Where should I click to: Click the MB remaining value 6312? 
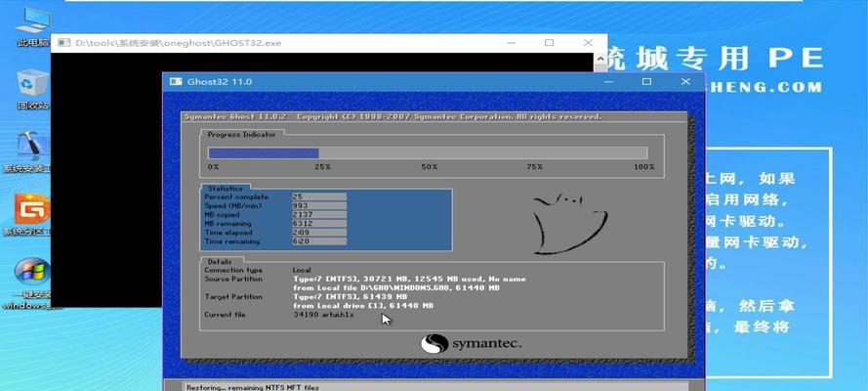coord(319,224)
